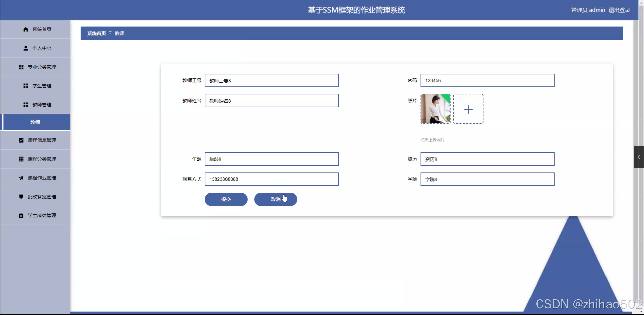Click the uploaded teacher photo thumbnail

[435, 109]
